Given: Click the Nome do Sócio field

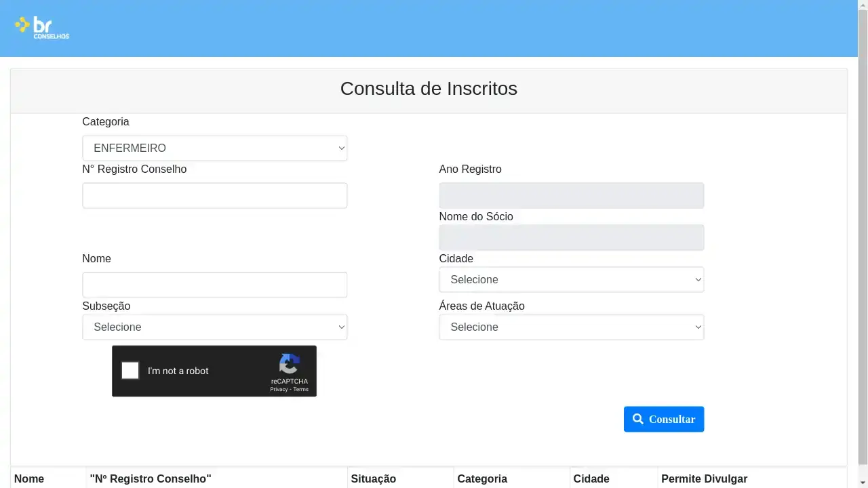Looking at the screenshot, I should click(x=571, y=238).
